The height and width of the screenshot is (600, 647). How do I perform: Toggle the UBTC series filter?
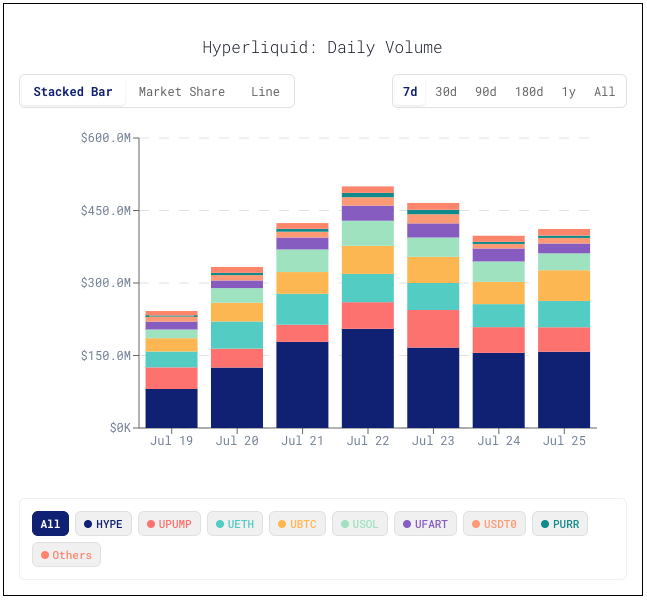pyautogui.click(x=297, y=524)
